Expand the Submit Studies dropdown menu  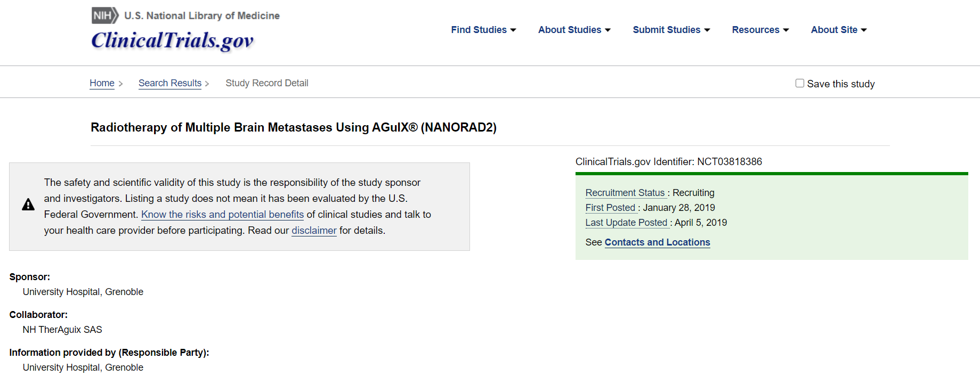[x=671, y=30]
